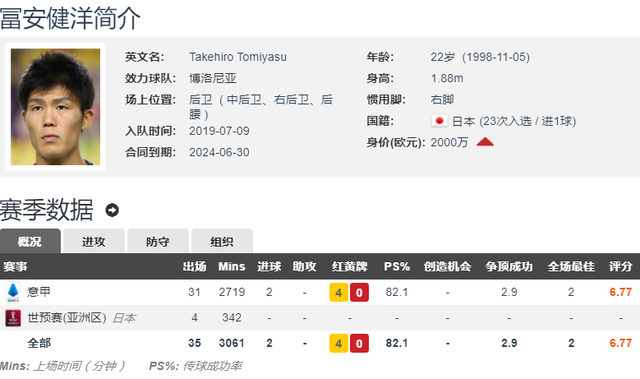Click the arrow icon beside 赛季数据
This screenshot has width=640, height=379.
(112, 210)
